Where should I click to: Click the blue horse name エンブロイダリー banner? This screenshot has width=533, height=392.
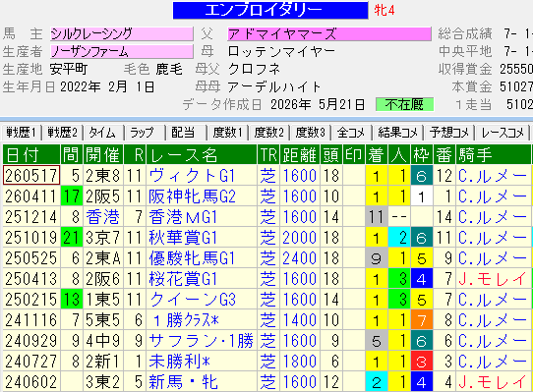point(270,10)
